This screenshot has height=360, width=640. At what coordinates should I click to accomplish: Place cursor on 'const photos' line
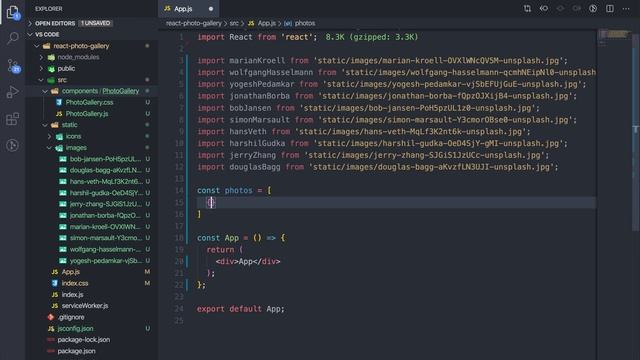pyautogui.click(x=234, y=191)
